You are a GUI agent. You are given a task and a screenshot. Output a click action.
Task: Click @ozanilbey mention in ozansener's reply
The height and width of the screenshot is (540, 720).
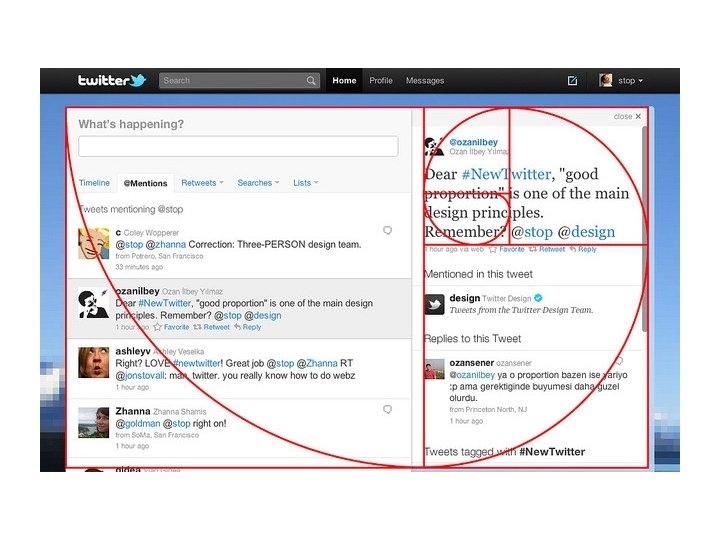[x=472, y=375]
